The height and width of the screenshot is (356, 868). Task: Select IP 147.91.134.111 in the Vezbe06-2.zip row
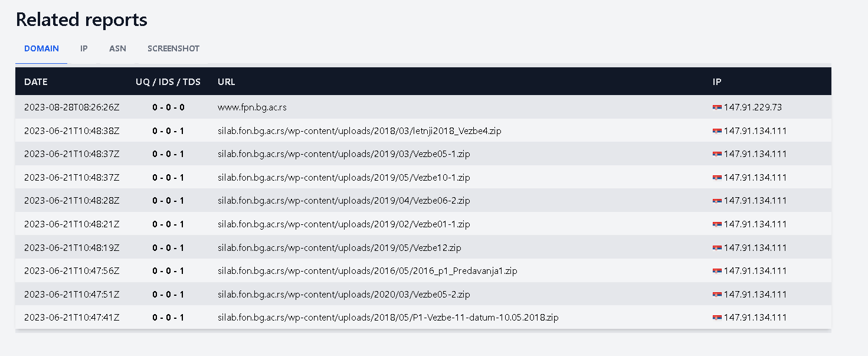[x=755, y=201]
